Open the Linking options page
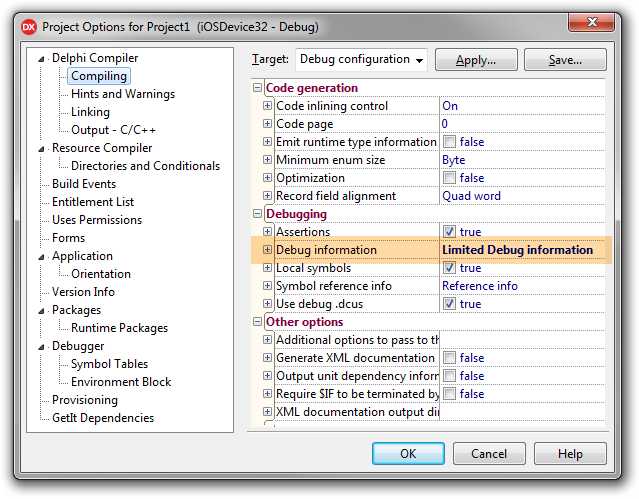The width and height of the screenshot is (639, 499). [x=90, y=112]
